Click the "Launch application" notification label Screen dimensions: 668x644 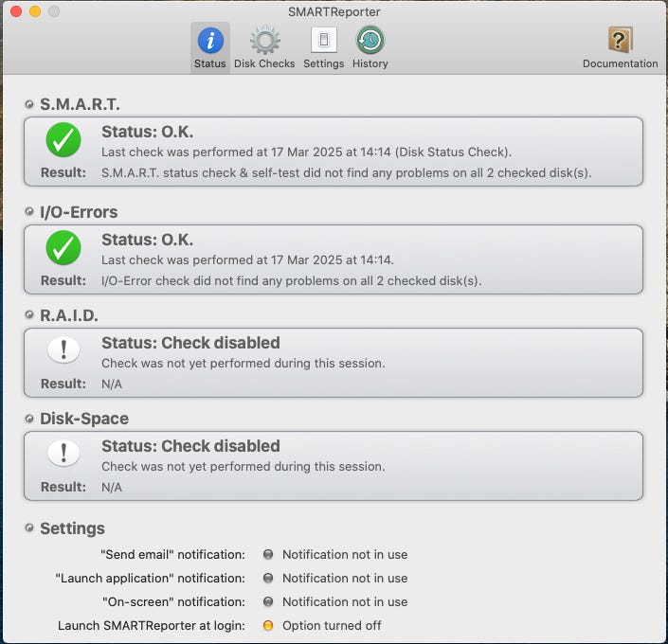point(151,578)
